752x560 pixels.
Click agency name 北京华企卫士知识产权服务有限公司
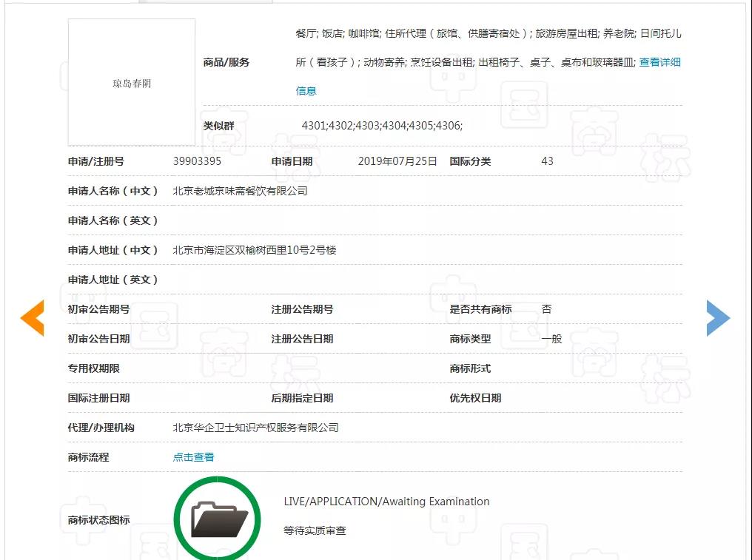coord(255,428)
